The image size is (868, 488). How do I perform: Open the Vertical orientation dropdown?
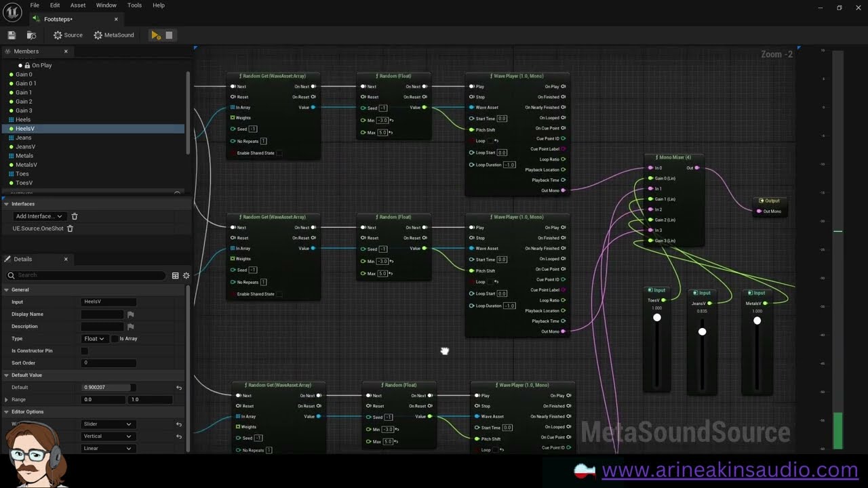tap(107, 436)
